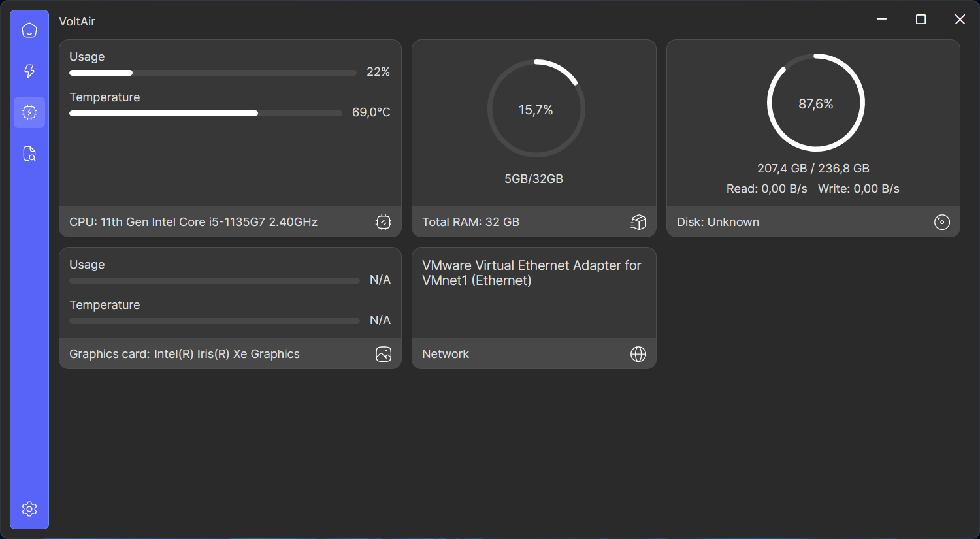
Task: Click the CPU: 11th Gen Intel Core label
Action: click(193, 222)
